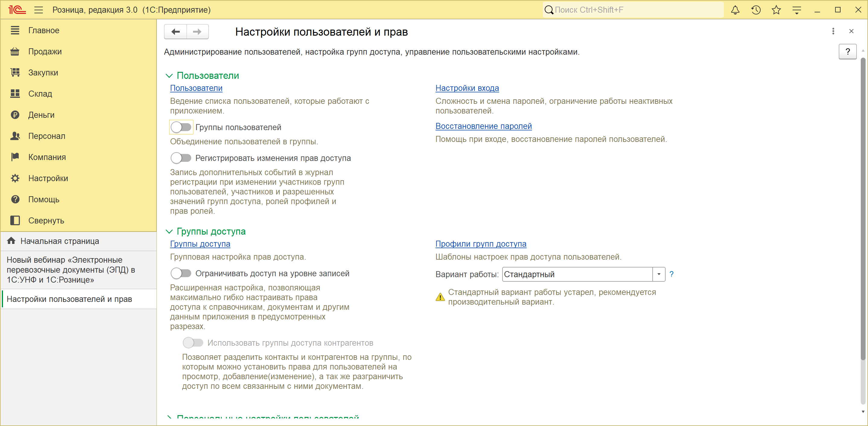Click the Деньги ruble icon
This screenshot has width=868, height=426.
[x=15, y=115]
